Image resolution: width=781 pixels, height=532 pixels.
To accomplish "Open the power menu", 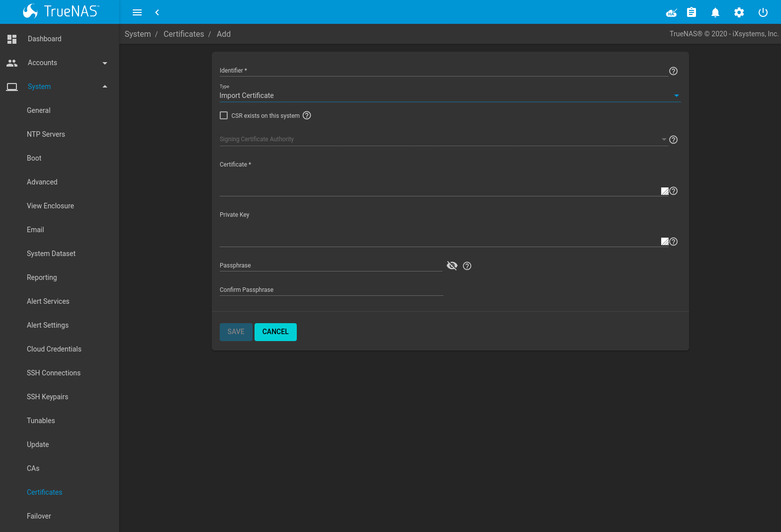I will [x=763, y=12].
